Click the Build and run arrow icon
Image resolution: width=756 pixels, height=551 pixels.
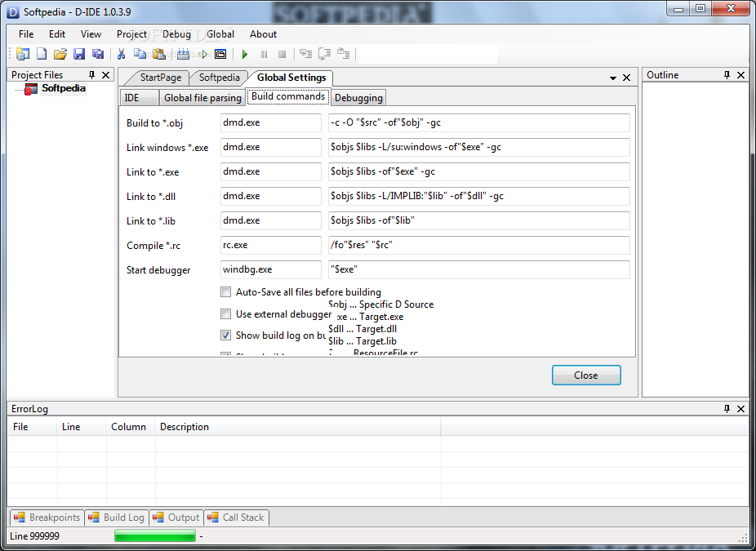point(203,54)
